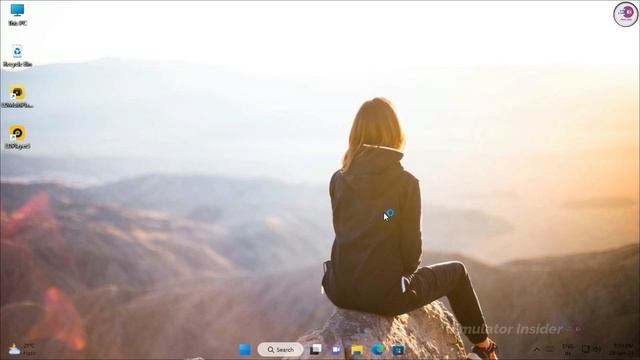640x360 pixels.
Task: Open the Teams Chat taskbar icon
Action: pyautogui.click(x=336, y=349)
